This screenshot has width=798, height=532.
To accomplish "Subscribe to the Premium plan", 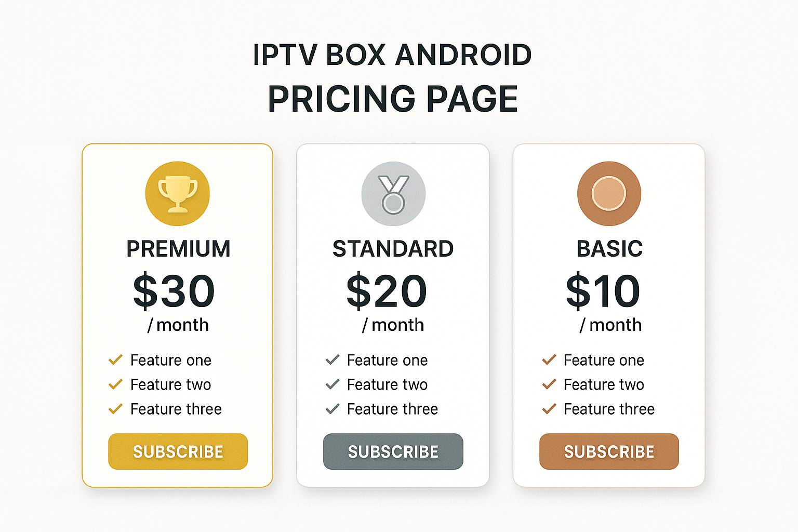I will (178, 451).
